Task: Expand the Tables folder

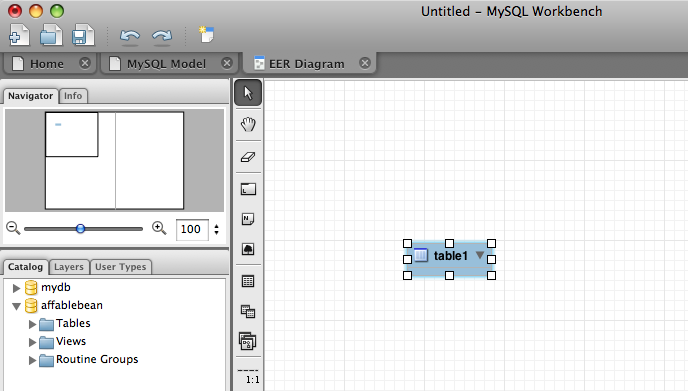Action: [32, 324]
